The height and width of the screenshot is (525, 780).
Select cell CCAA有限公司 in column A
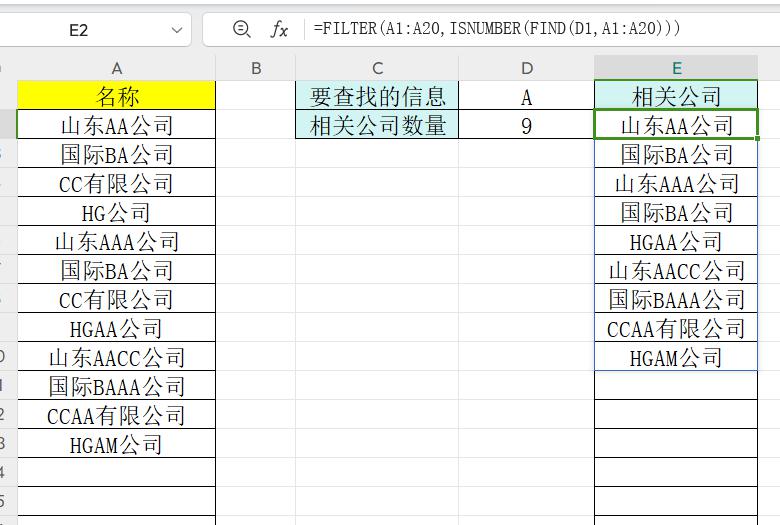point(116,414)
